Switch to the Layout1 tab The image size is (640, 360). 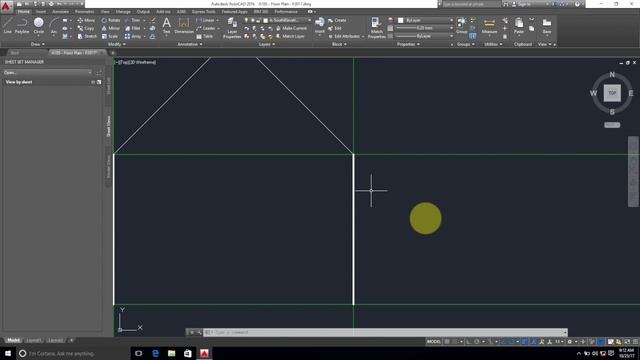pos(33,340)
